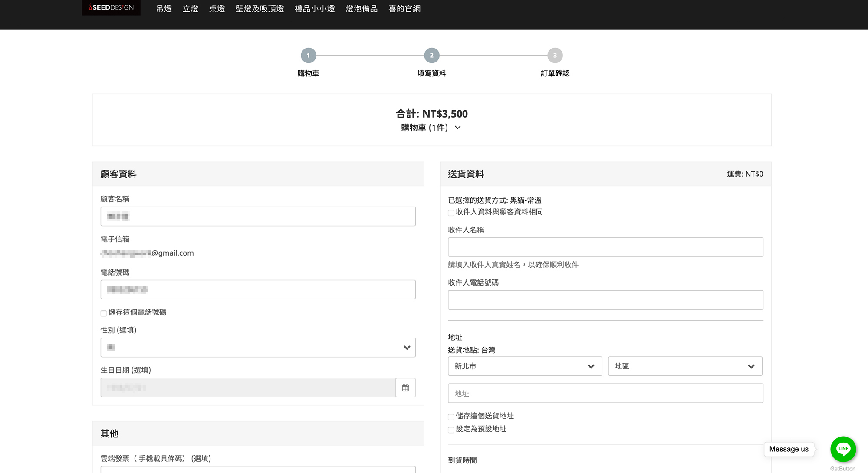Click the SEED DESIGN logo

111,7
